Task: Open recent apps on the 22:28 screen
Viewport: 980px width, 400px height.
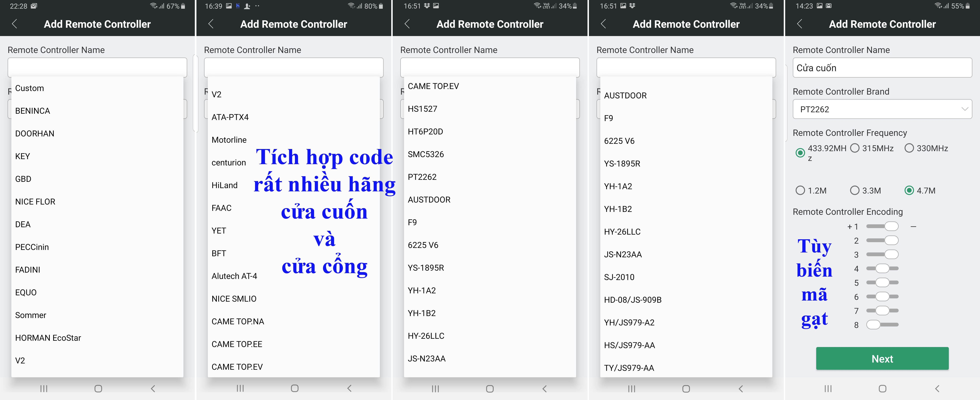Action: 44,388
